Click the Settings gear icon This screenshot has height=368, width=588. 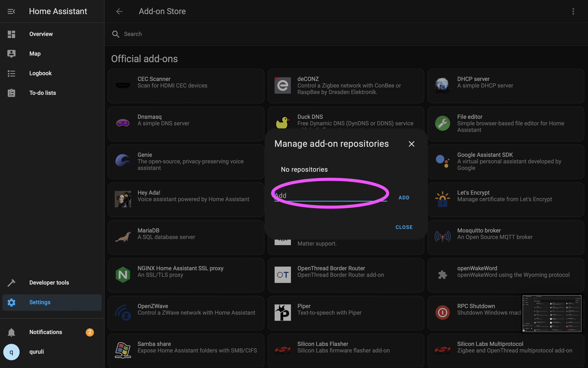(11, 302)
